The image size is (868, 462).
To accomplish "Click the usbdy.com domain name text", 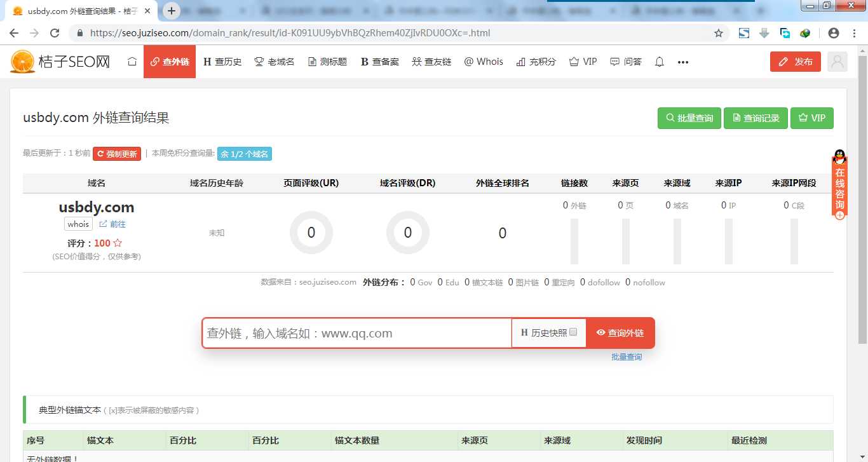I will point(97,207).
